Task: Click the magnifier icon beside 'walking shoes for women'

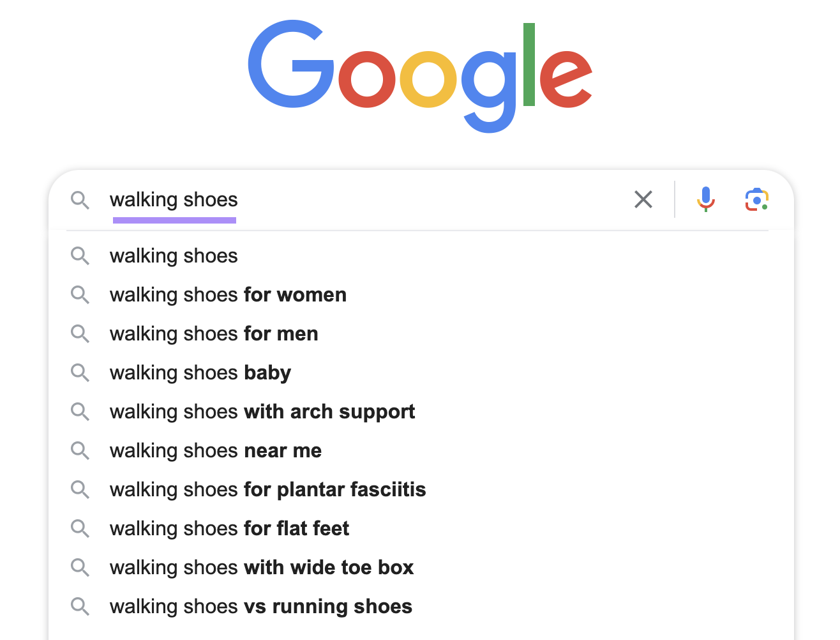Action: (80, 294)
